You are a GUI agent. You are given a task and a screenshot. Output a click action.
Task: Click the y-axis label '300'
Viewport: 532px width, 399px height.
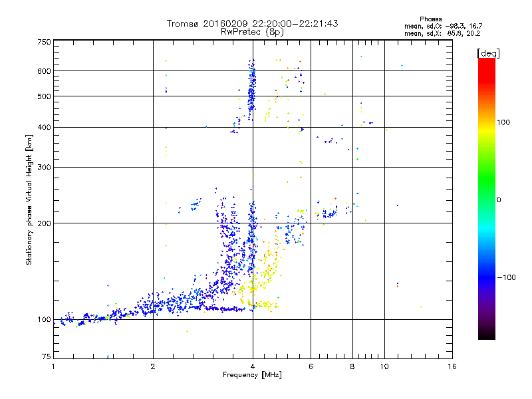click(x=44, y=167)
